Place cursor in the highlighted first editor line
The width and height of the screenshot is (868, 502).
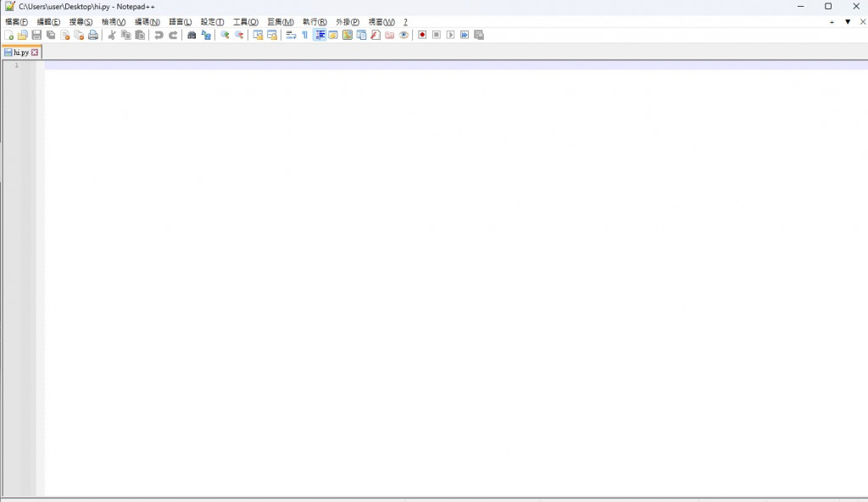[x=456, y=65]
